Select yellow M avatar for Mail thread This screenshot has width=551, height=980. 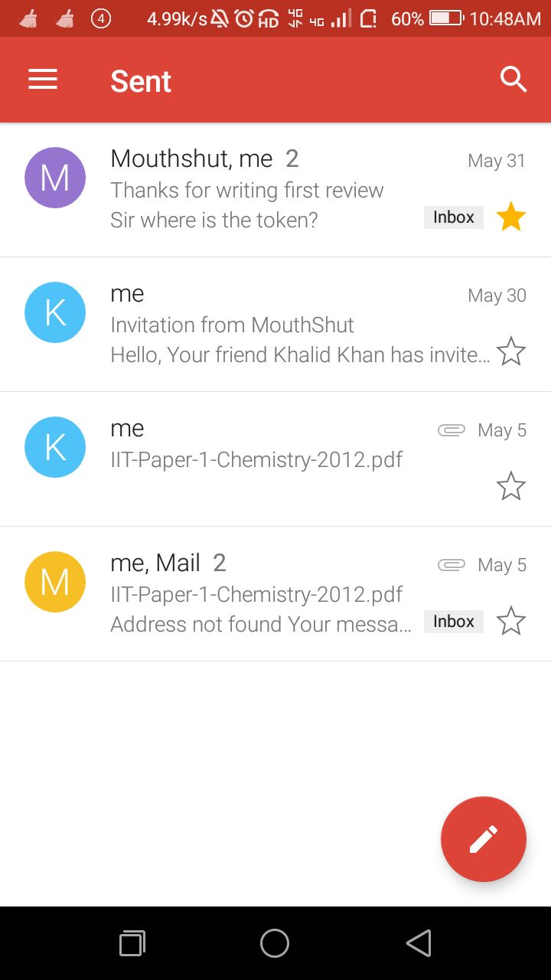pyautogui.click(x=55, y=582)
